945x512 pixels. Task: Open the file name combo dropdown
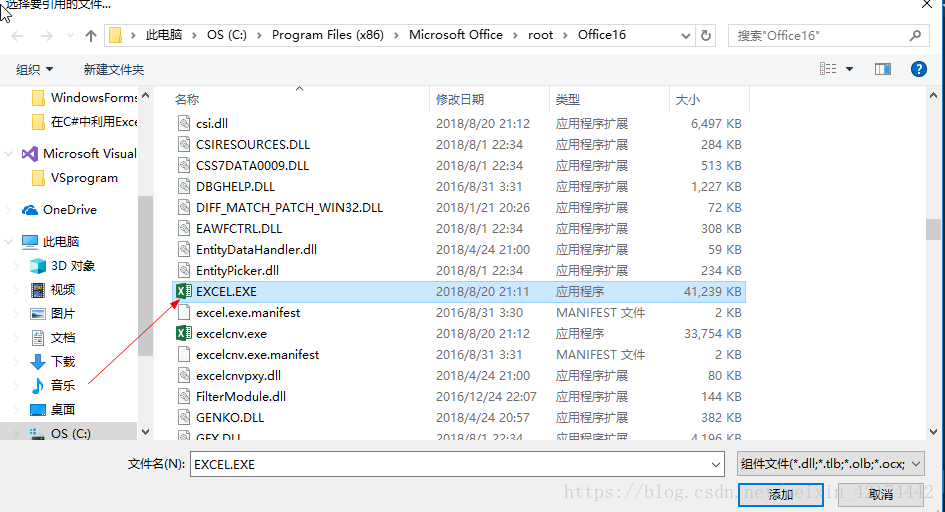[x=715, y=464]
